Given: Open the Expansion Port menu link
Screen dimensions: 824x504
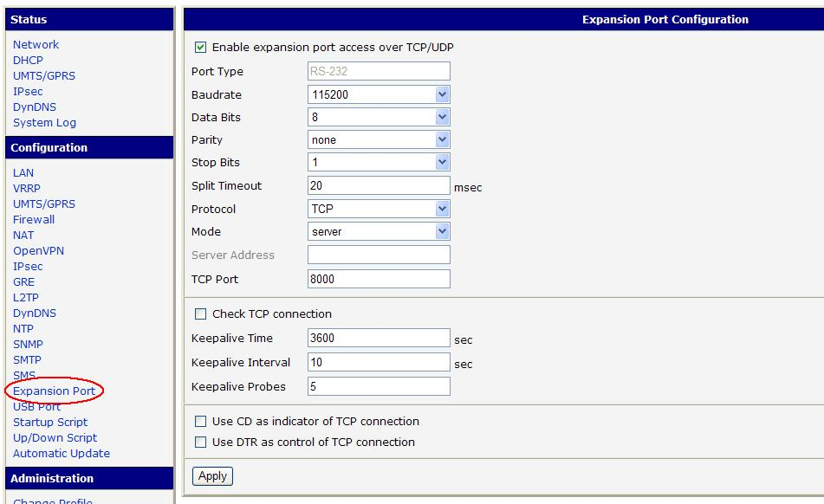Looking at the screenshot, I should (54, 391).
